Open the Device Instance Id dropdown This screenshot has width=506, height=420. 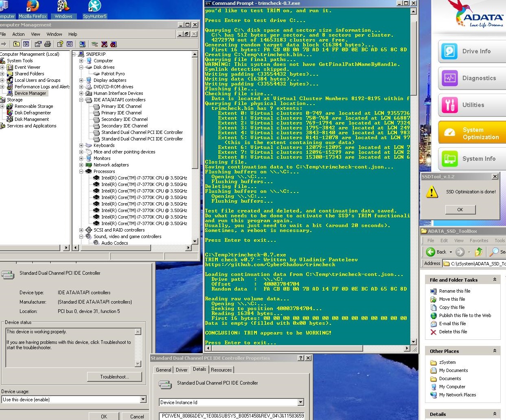pyautogui.click(x=301, y=402)
